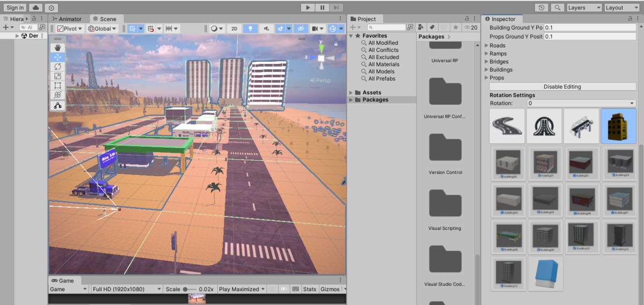This screenshot has height=305, width=644.
Task: Choose the bridge category icon in Inspector
Action: coord(581,126)
